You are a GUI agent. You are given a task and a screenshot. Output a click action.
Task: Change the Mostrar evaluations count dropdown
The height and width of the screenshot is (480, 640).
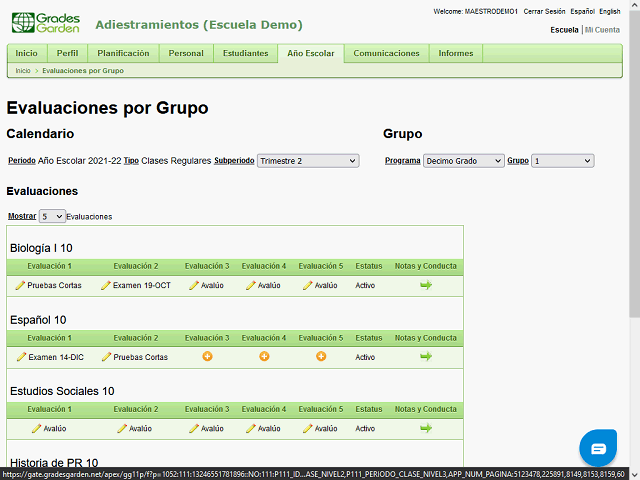pyautogui.click(x=52, y=216)
